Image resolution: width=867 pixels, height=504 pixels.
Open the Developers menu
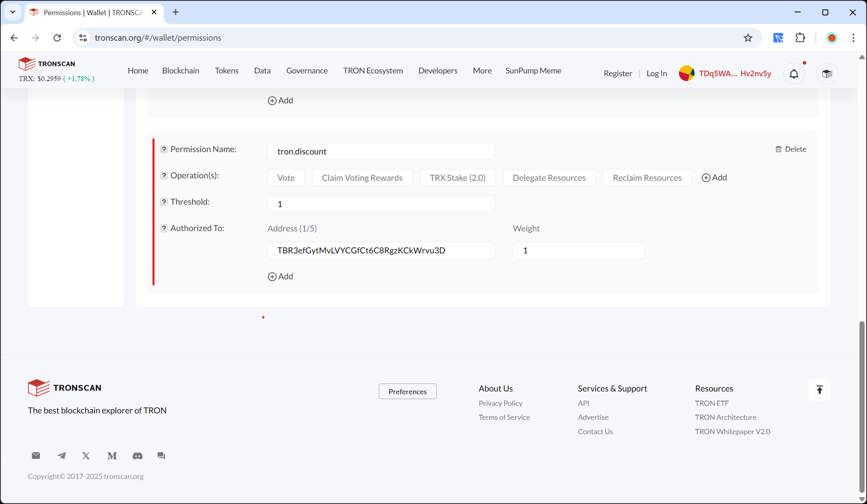click(438, 71)
